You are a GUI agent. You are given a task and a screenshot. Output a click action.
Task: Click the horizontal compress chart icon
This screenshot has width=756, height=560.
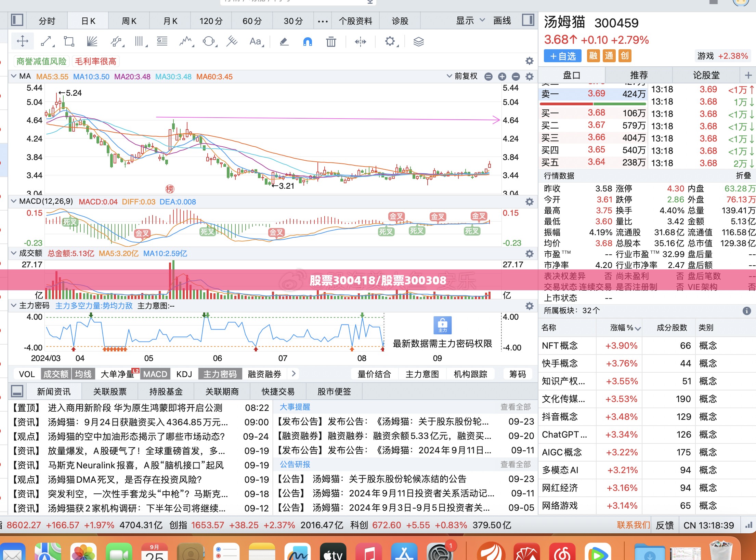click(x=361, y=41)
